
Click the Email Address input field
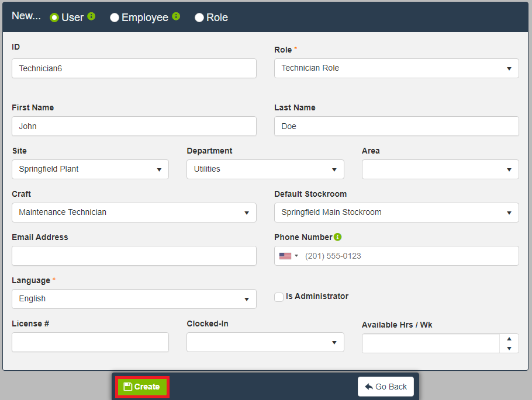click(x=134, y=256)
